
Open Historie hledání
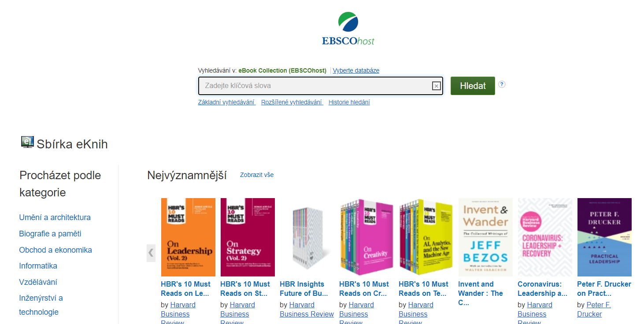click(x=349, y=102)
